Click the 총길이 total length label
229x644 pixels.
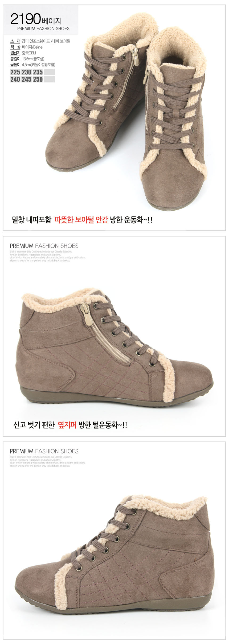coord(15,59)
